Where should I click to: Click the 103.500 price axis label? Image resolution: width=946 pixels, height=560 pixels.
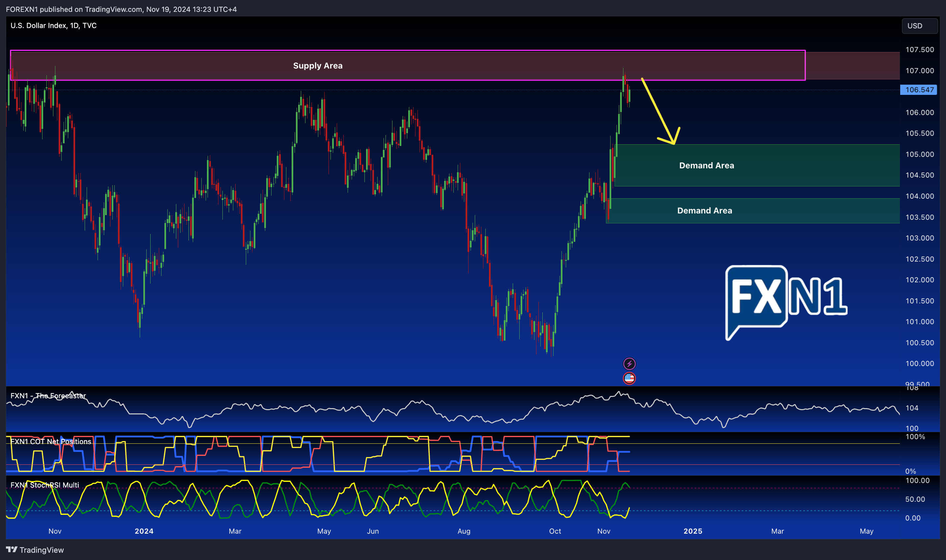920,217
